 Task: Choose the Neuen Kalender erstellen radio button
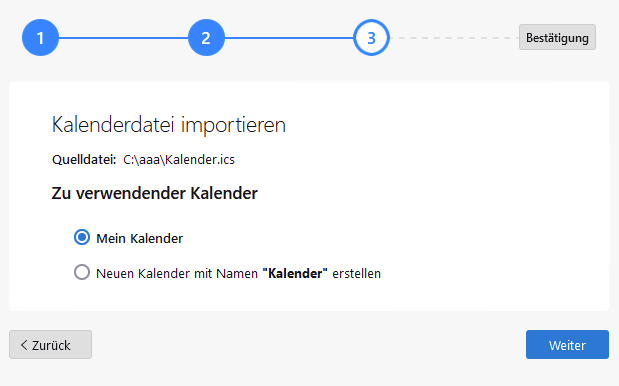(82, 272)
